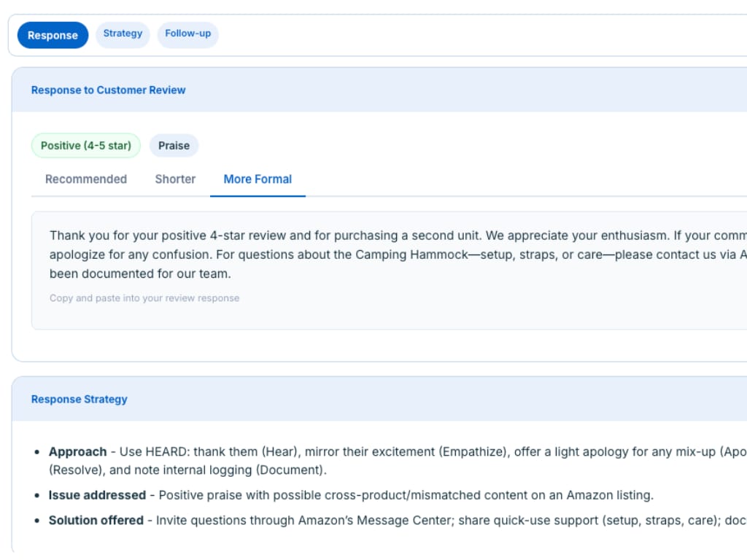Viewport: 747px width, 560px height.
Task: Click the Response to Customer Review header
Action: pyautogui.click(x=108, y=90)
